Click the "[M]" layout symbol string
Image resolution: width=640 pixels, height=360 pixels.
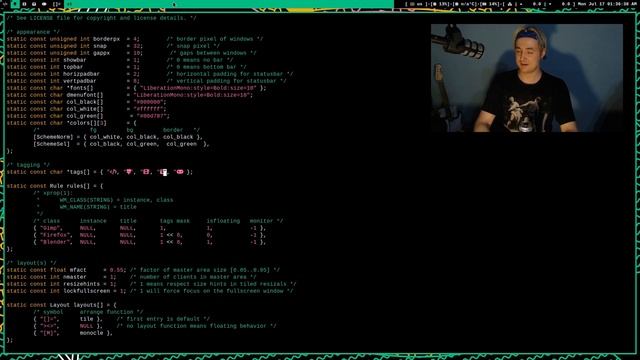(48, 333)
